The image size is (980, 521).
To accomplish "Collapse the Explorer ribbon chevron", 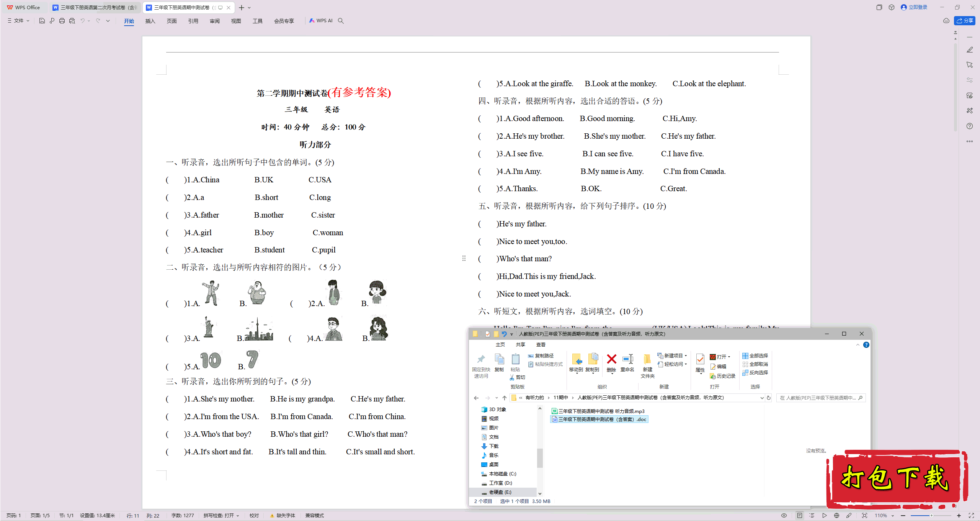I will tap(857, 345).
